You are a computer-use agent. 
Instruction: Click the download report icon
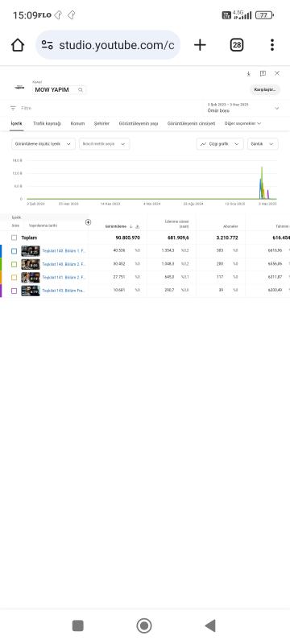click(248, 74)
